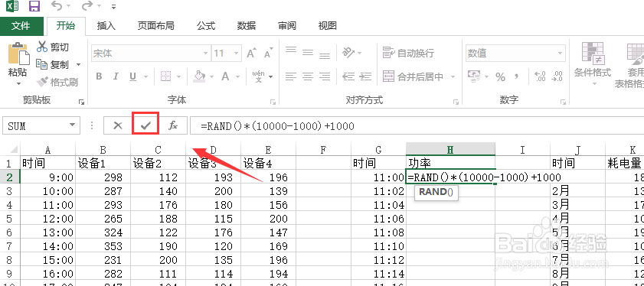The height and width of the screenshot is (286, 644).
Task: Click the 剪切 cut button
Action: coord(53,47)
